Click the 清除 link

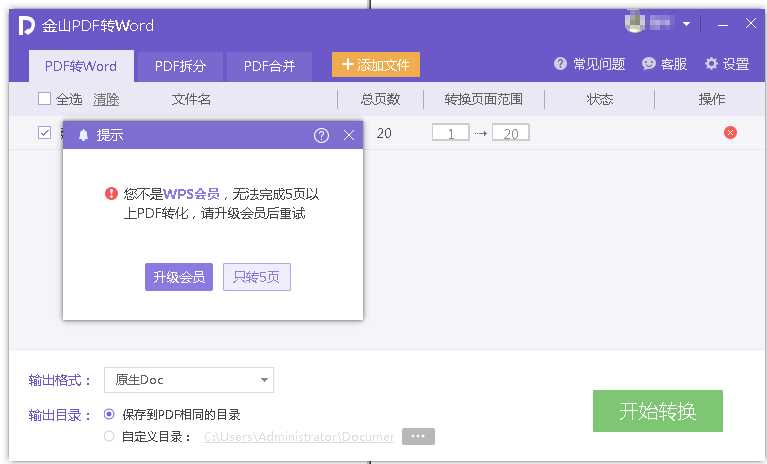pyautogui.click(x=106, y=99)
